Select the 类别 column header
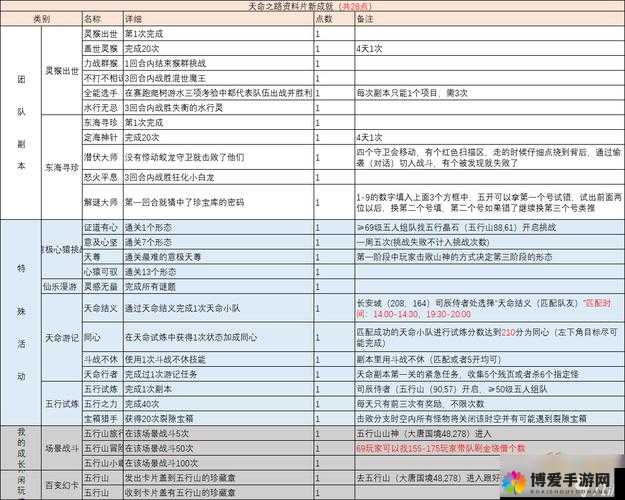This screenshot has width=625, height=500. tap(41, 19)
